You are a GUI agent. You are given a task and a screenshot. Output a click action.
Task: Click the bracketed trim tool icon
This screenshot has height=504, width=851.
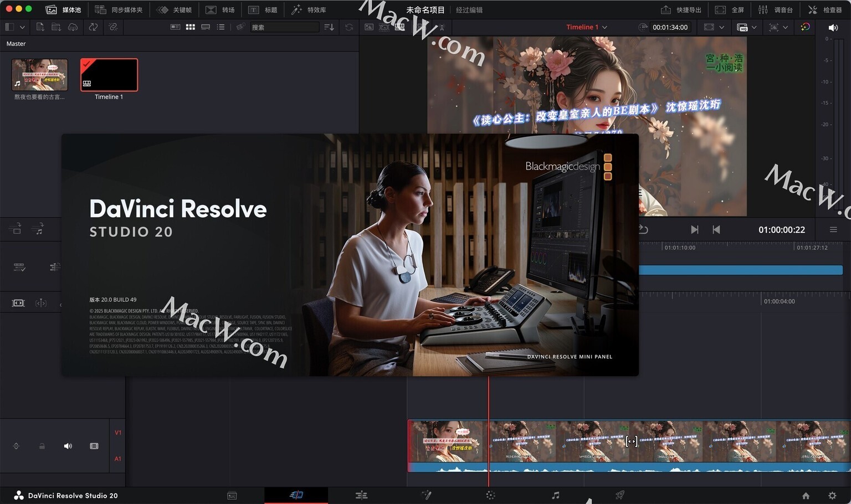[18, 303]
